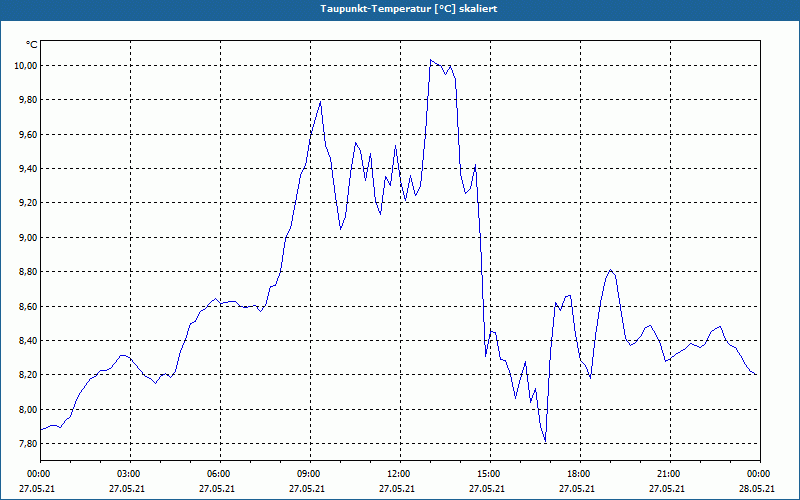This screenshot has height=500, width=800.
Task: Select the 27.05.21 date under 15:00
Action: point(487,488)
